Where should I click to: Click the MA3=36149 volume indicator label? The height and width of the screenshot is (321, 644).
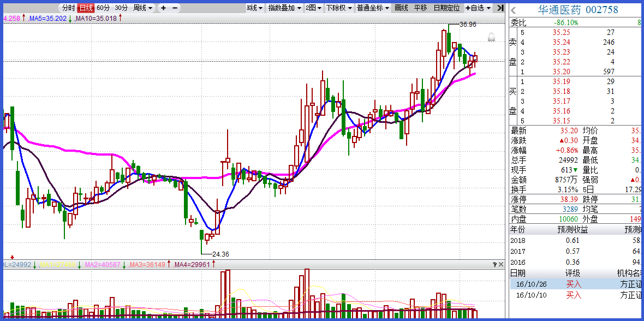(x=148, y=265)
